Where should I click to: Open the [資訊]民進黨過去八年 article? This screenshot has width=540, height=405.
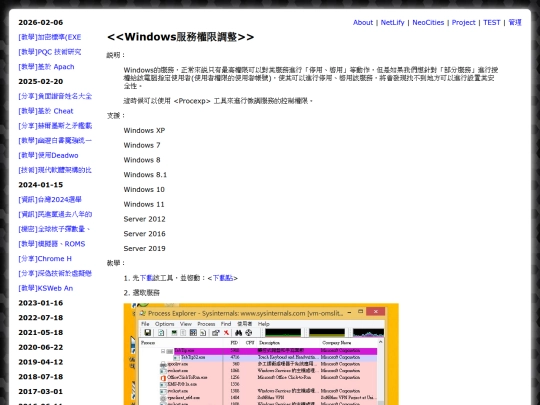tap(55, 214)
